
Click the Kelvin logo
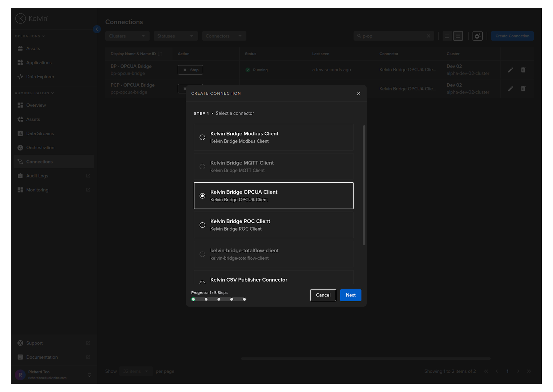tap(31, 19)
